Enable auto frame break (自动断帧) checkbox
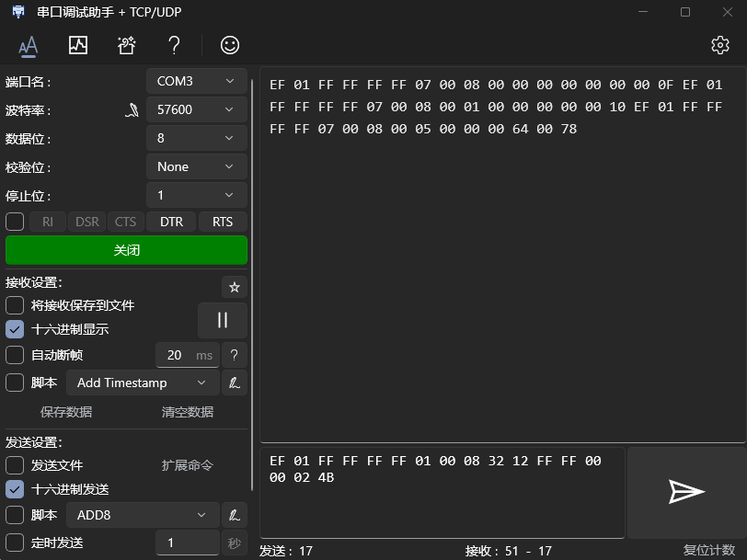 [x=15, y=355]
